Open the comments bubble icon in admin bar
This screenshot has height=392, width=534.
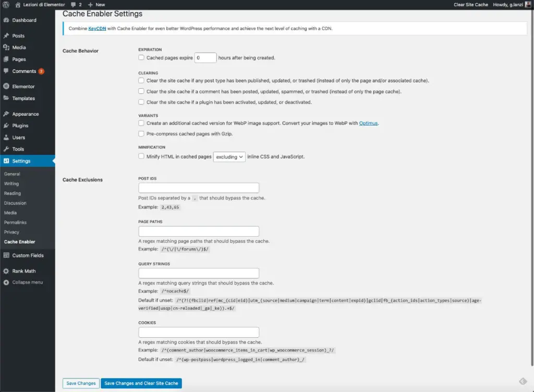pyautogui.click(x=73, y=4)
